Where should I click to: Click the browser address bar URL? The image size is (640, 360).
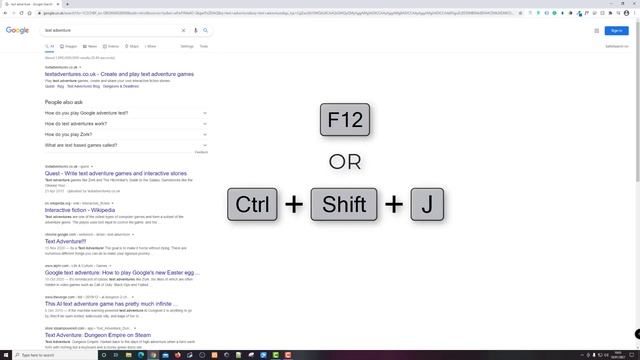278,13
